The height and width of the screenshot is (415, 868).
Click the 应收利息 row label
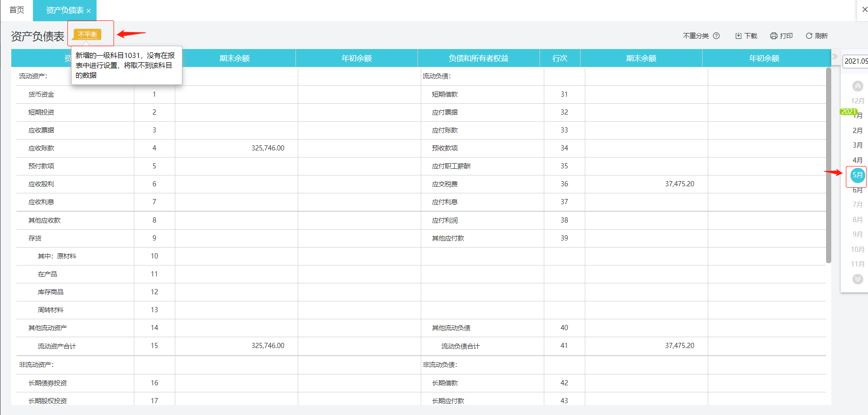click(x=41, y=202)
